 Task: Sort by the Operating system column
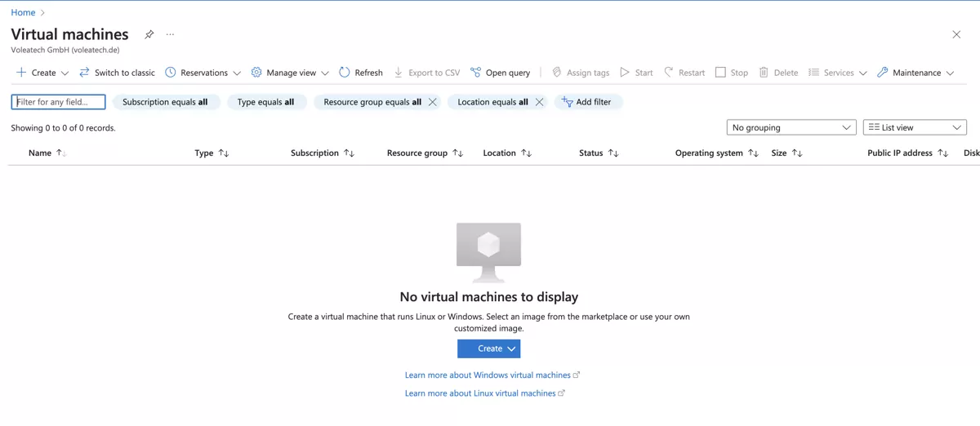point(717,153)
